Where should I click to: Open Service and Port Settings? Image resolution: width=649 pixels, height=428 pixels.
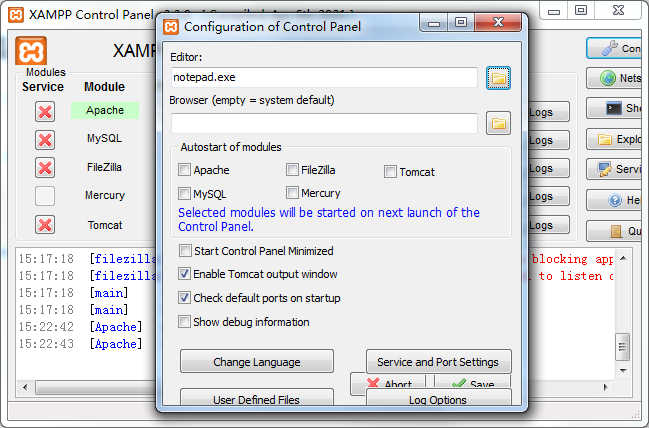(438, 362)
